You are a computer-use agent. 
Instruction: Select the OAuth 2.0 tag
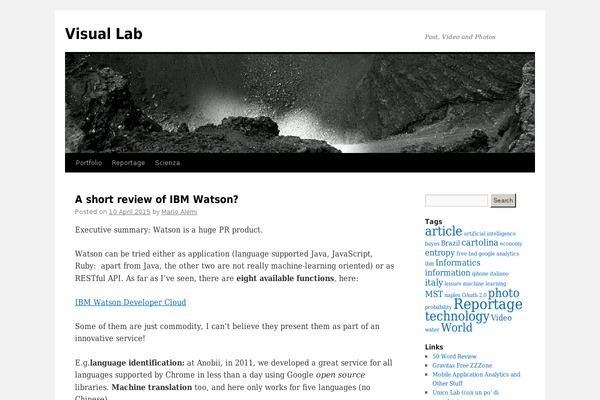pos(474,295)
